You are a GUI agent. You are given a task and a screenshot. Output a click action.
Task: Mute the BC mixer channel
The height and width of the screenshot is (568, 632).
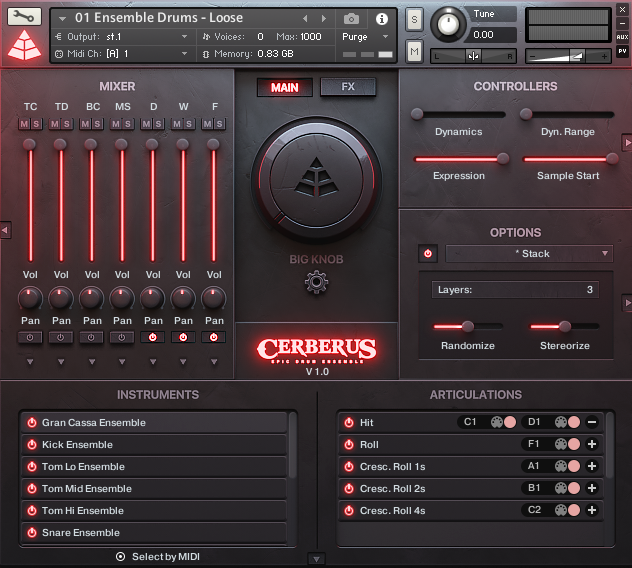tap(85, 124)
